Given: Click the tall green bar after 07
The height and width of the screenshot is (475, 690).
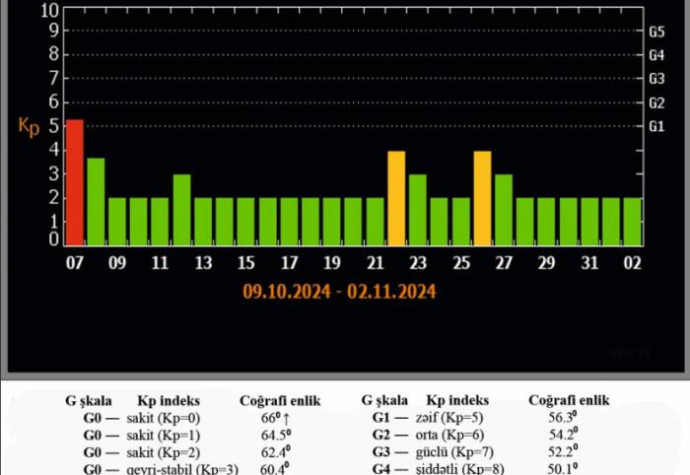Looking at the screenshot, I should [x=96, y=201].
